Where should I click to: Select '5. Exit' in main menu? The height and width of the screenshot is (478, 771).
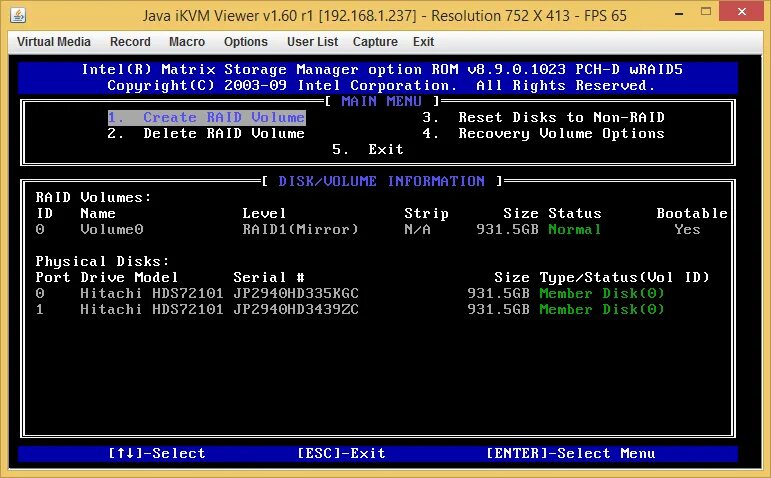coord(368,149)
